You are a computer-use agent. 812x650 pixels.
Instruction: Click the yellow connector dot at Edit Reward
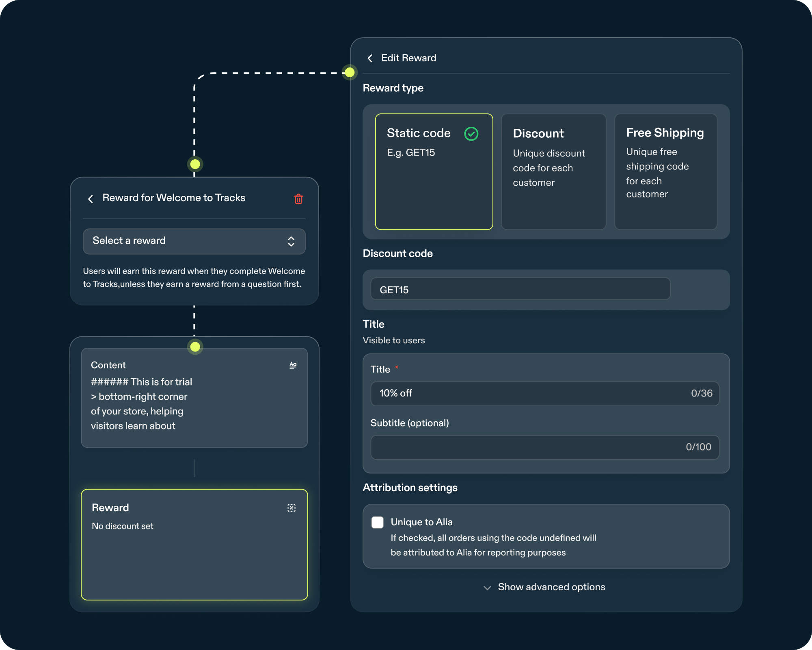pyautogui.click(x=350, y=73)
